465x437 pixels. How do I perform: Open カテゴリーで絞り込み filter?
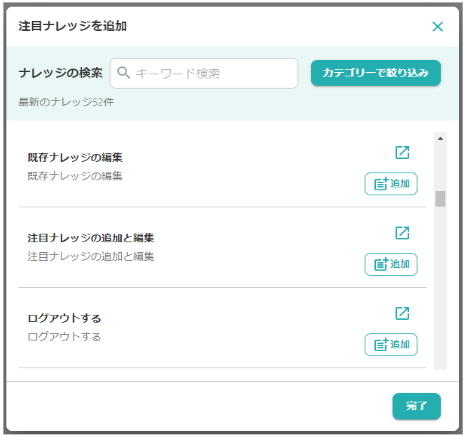click(376, 73)
